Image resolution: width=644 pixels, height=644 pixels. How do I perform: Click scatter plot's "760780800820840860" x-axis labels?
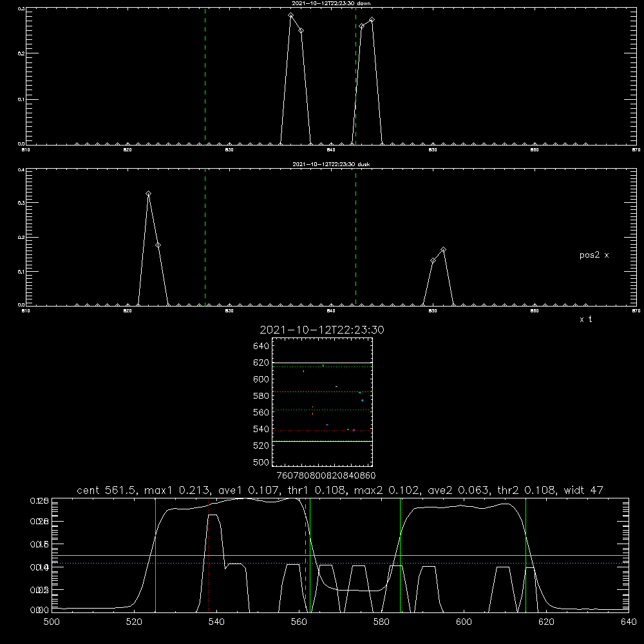(326, 475)
